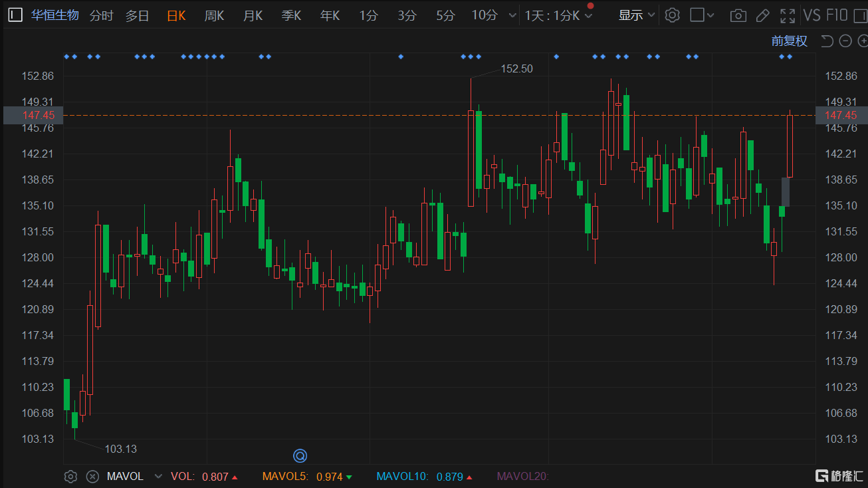Open MAVOL indicator settings gear

point(71,476)
